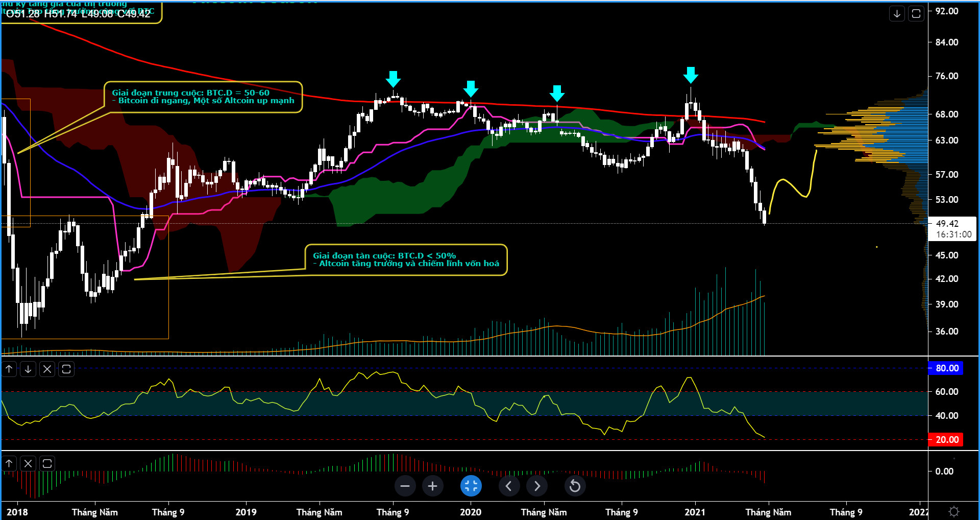Maximize the bottom histogram pane

coord(47,463)
